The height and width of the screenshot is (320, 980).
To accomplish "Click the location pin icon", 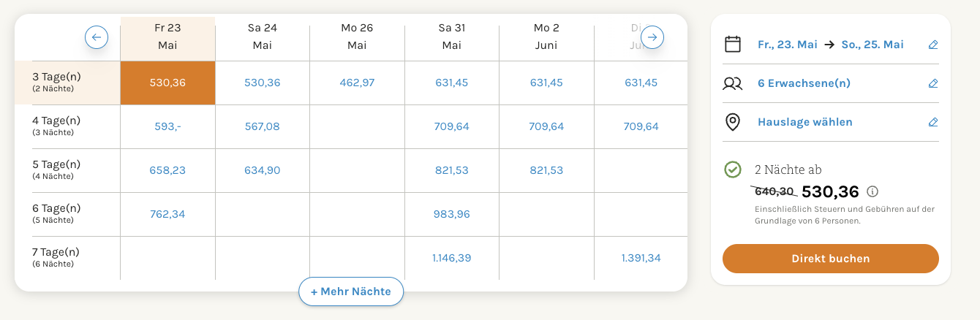I will click(733, 122).
